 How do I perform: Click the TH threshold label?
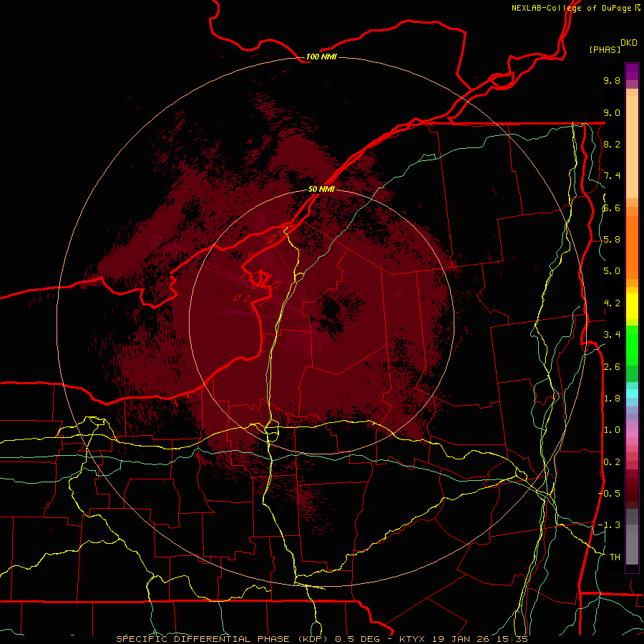615,557
